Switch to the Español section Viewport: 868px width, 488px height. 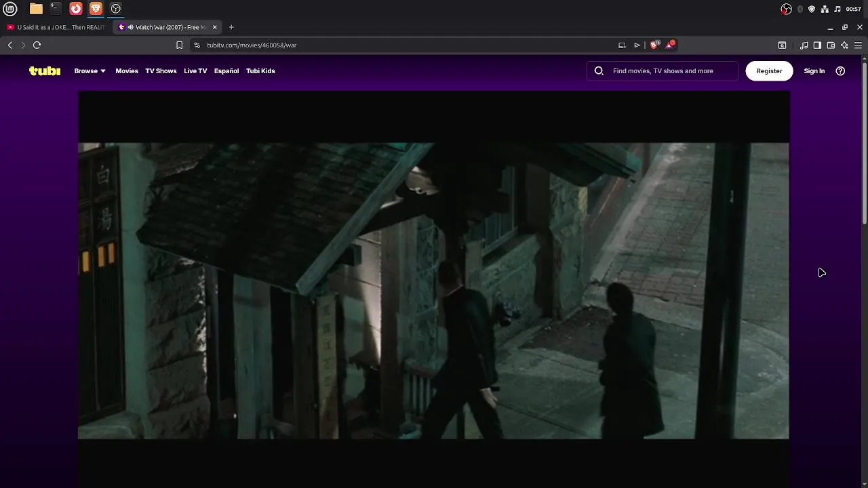click(x=226, y=71)
